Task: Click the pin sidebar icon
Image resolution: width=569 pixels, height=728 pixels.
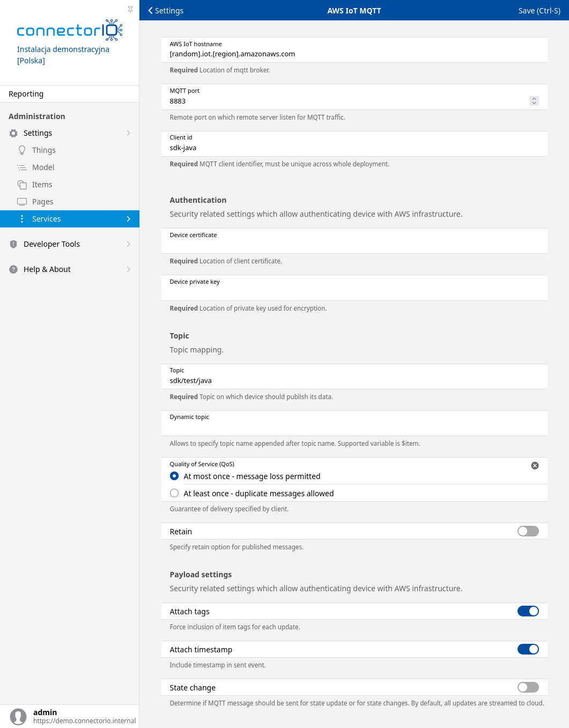Action: (x=130, y=10)
